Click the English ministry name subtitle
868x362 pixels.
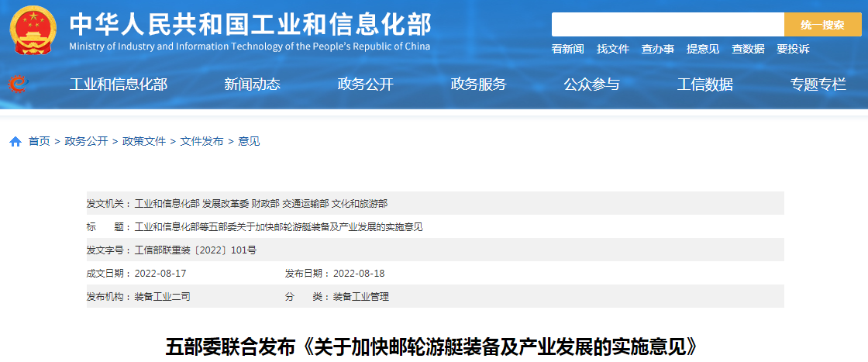tap(250, 47)
